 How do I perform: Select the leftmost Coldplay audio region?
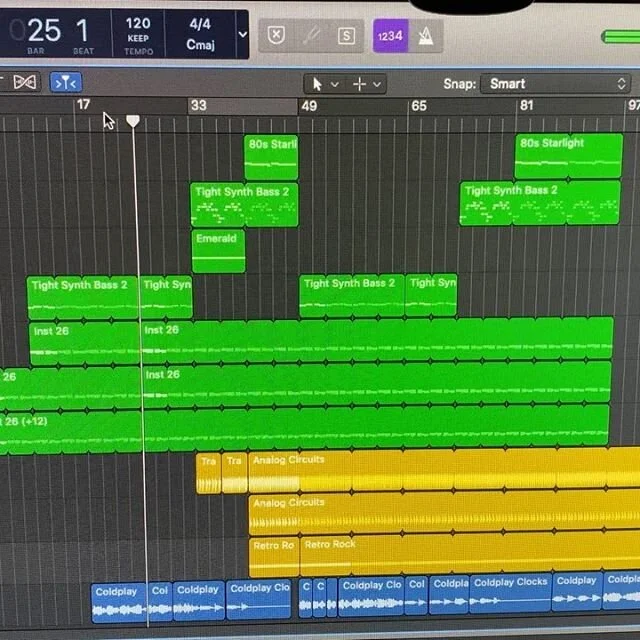(x=119, y=603)
